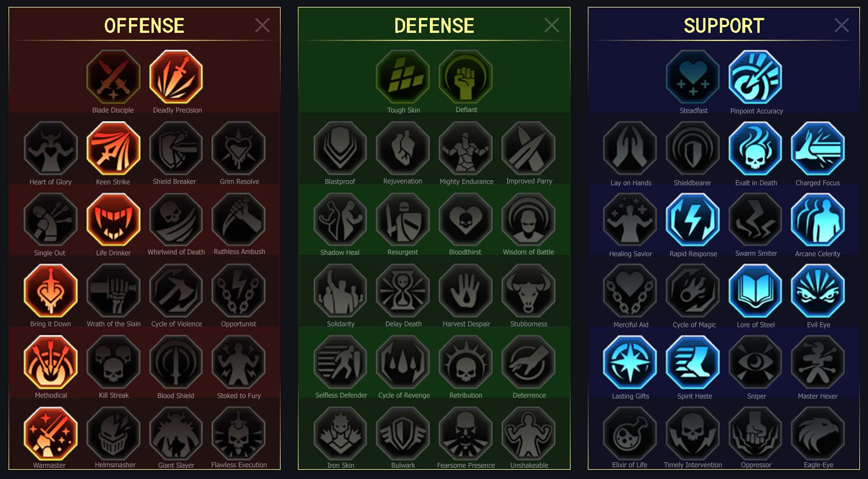868x479 pixels.
Task: Select the Unshakeable defense mastery
Action: [x=528, y=433]
